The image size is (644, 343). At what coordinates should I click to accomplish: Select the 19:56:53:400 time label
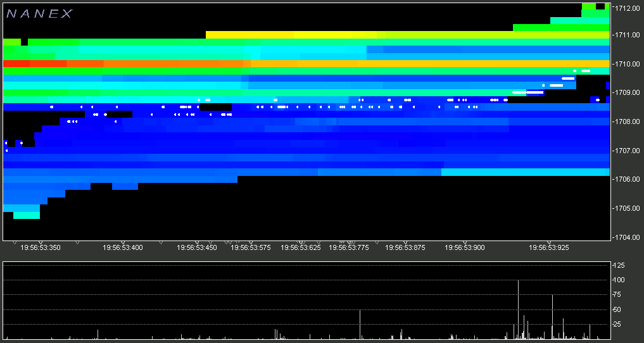tap(123, 248)
